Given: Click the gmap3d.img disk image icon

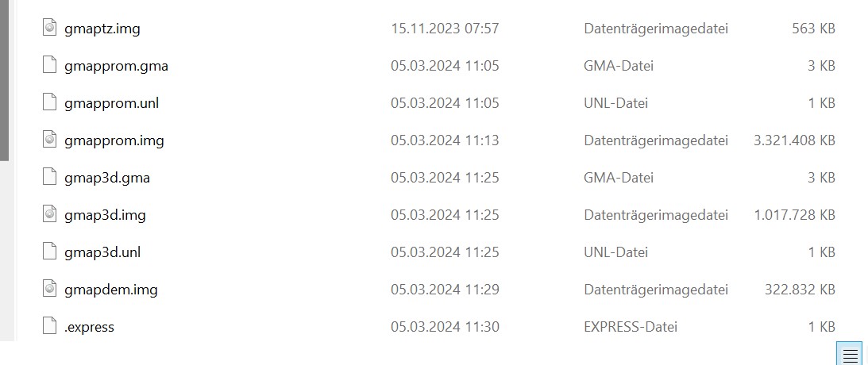Looking at the screenshot, I should (x=50, y=214).
